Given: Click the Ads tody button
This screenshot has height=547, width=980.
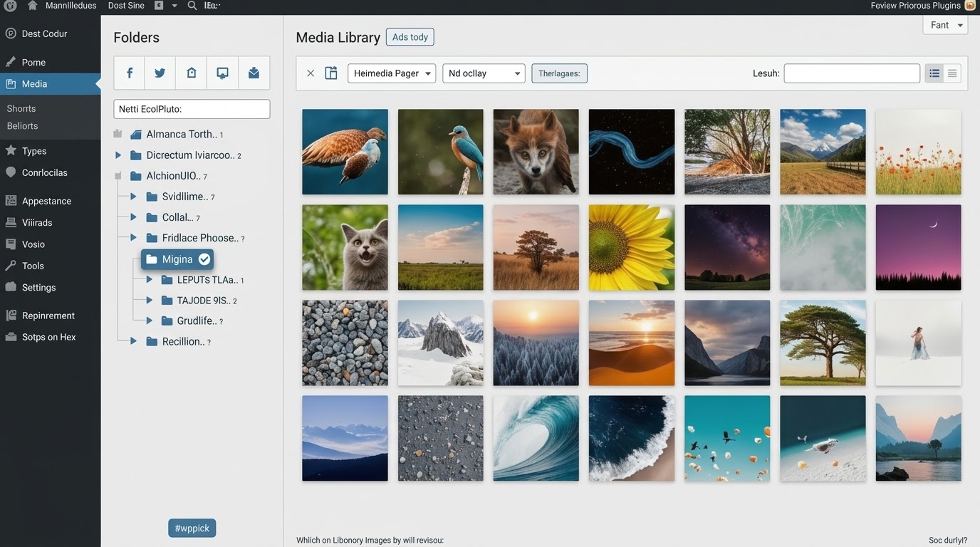Looking at the screenshot, I should (x=410, y=37).
